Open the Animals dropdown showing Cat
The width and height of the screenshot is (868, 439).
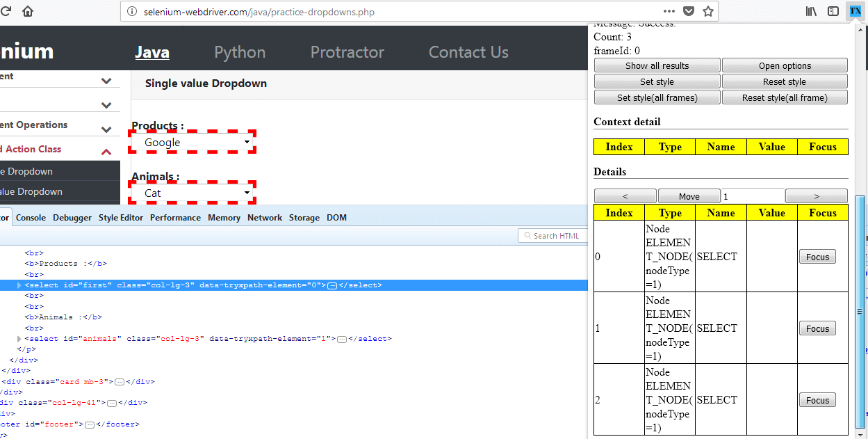192,193
